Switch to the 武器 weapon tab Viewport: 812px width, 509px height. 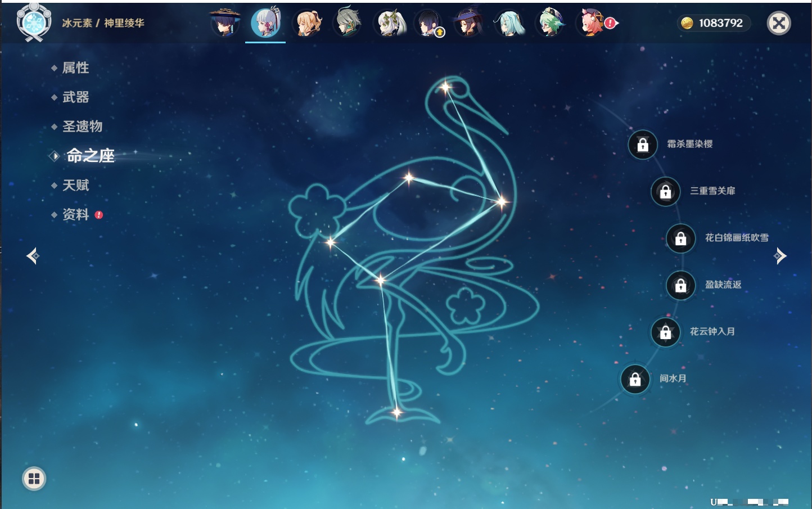pyautogui.click(x=75, y=97)
